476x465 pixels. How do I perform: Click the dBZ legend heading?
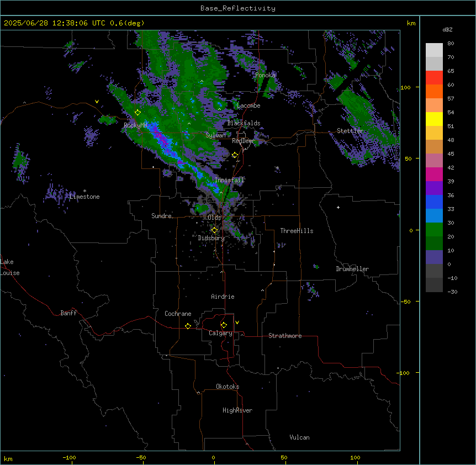[x=447, y=30]
